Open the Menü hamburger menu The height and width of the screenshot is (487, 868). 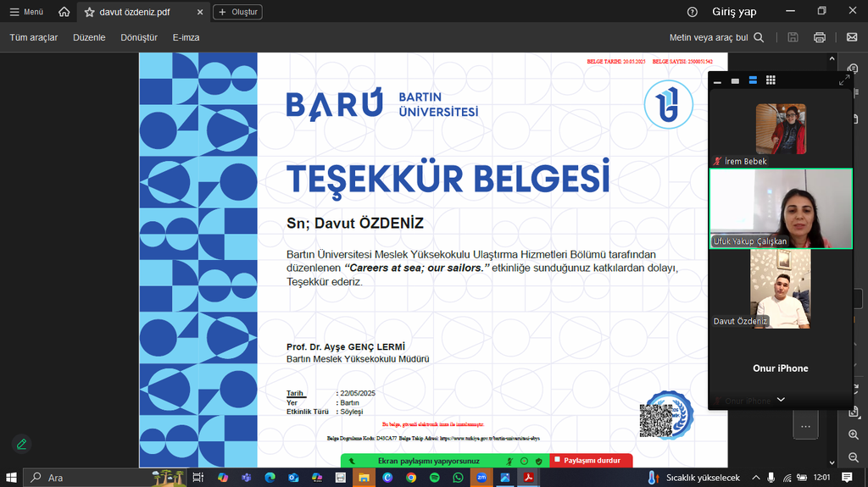(26, 12)
